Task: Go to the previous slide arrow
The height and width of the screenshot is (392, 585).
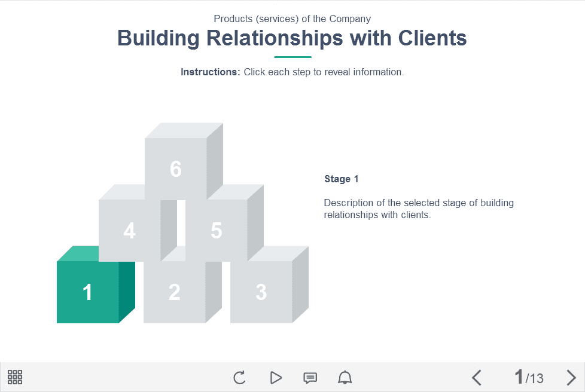Action: pyautogui.click(x=477, y=378)
